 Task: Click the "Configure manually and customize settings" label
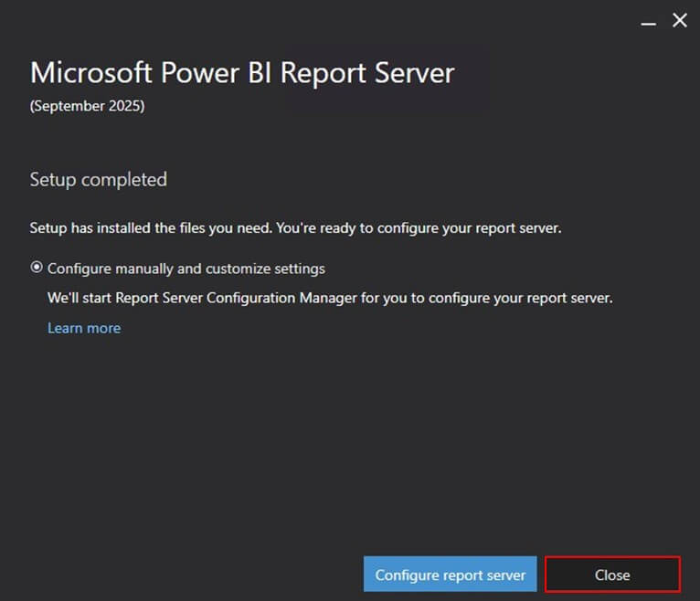[186, 269]
